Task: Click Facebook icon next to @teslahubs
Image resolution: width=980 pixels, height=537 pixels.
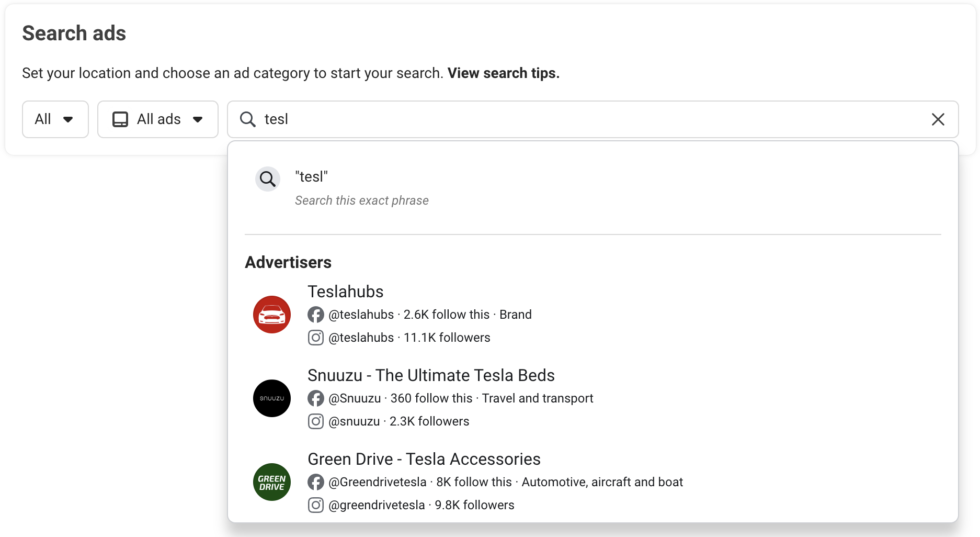Action: pos(316,315)
